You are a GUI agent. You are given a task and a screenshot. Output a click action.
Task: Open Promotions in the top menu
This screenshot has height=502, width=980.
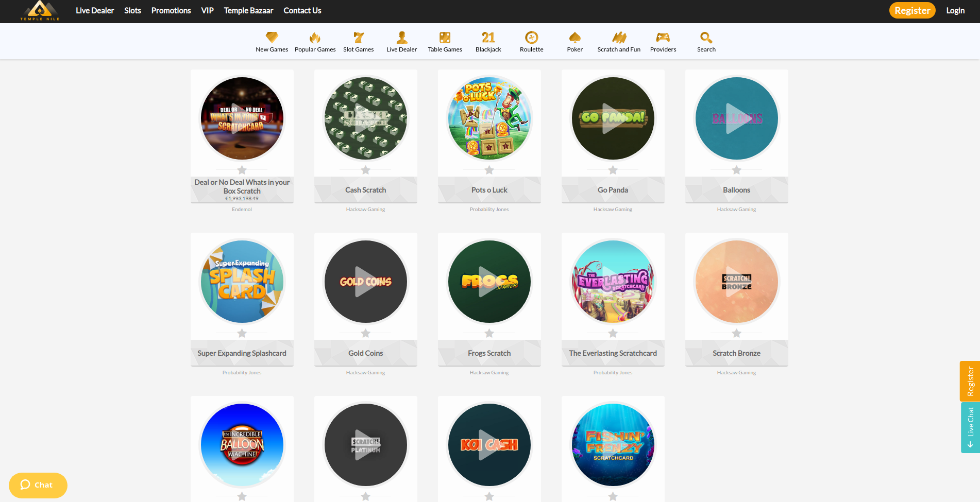pyautogui.click(x=171, y=11)
